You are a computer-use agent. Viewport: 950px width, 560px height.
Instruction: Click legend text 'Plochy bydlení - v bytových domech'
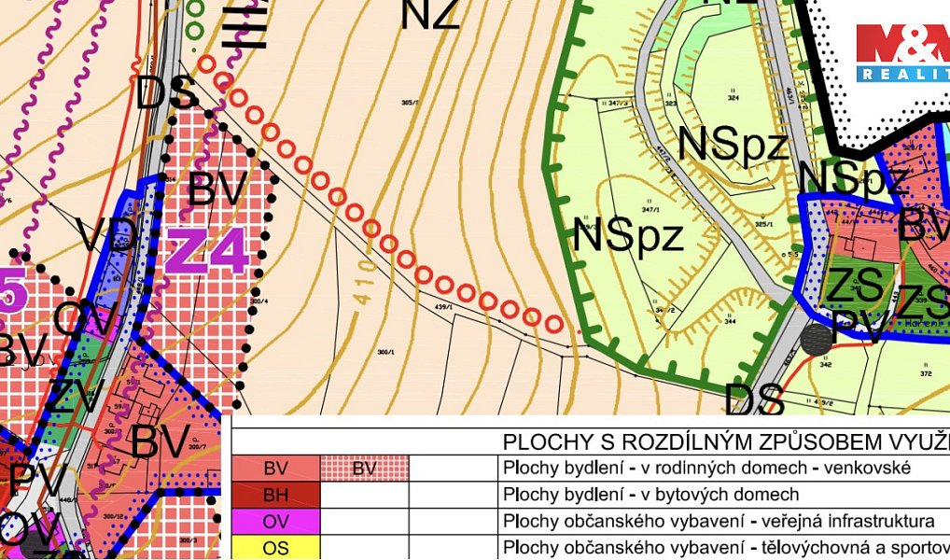(650, 495)
